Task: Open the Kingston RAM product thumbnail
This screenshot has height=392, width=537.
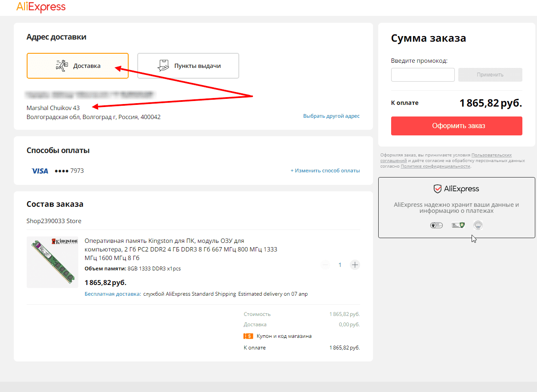Action: point(52,262)
